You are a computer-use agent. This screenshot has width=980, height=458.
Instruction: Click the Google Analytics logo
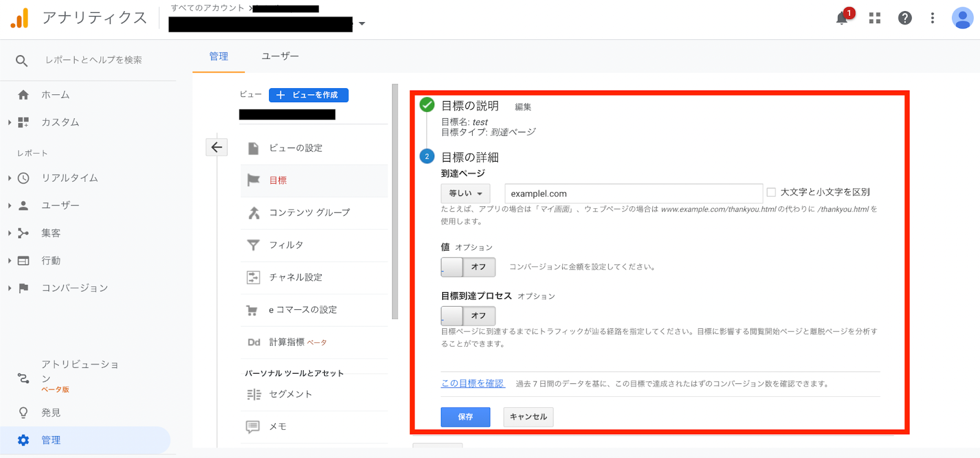[20, 18]
